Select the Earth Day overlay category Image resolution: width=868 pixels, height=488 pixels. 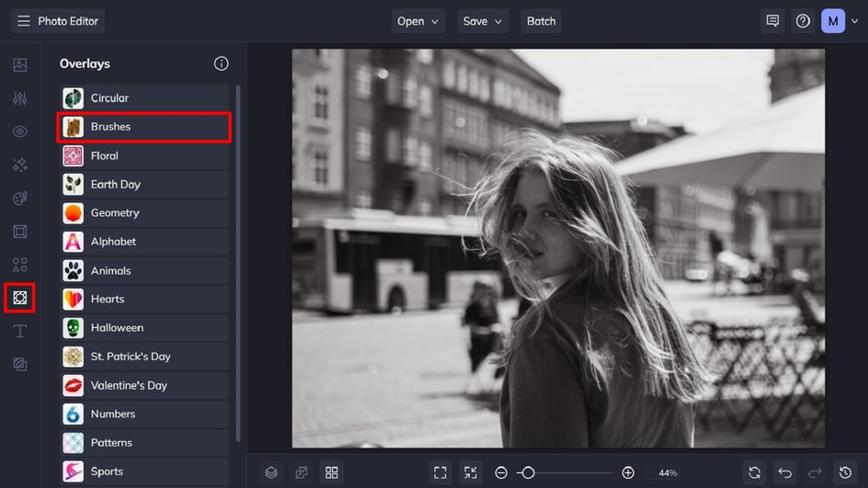144,184
